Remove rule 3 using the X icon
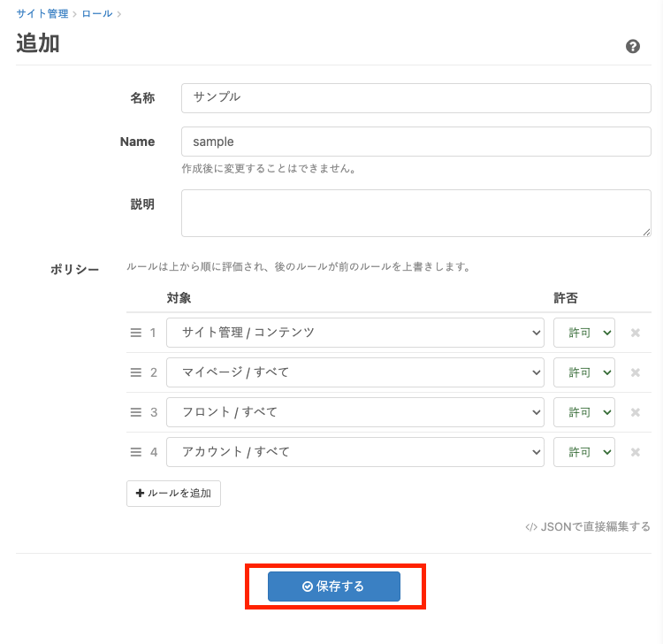663x644 pixels. pos(635,412)
